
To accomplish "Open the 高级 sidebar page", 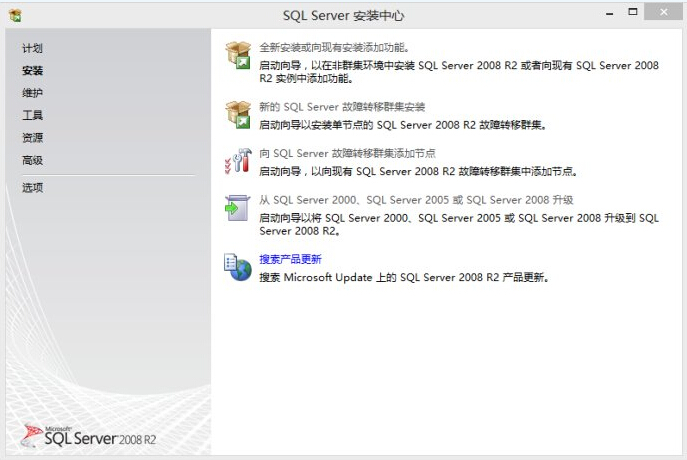I will [x=32, y=160].
